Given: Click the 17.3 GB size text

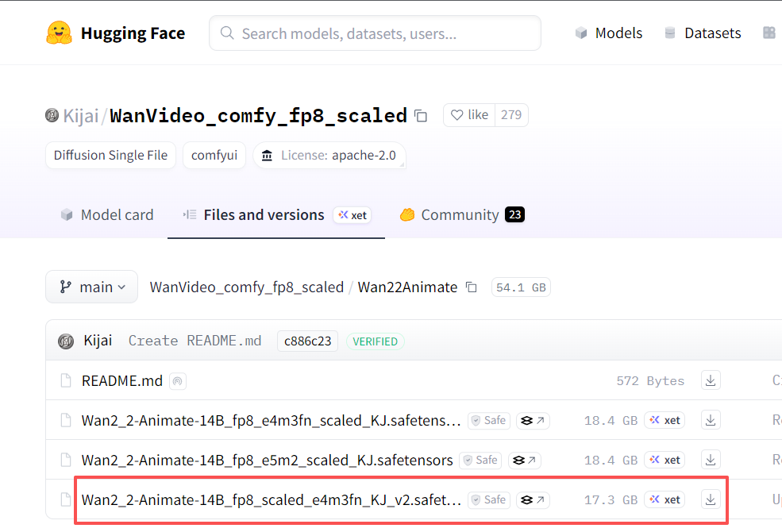Looking at the screenshot, I should pyautogui.click(x=611, y=500).
